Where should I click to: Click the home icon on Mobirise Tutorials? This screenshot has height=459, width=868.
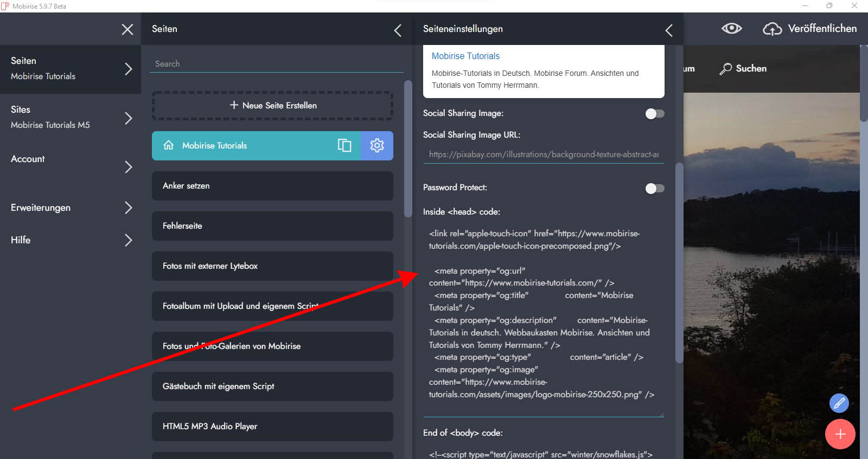pos(169,145)
